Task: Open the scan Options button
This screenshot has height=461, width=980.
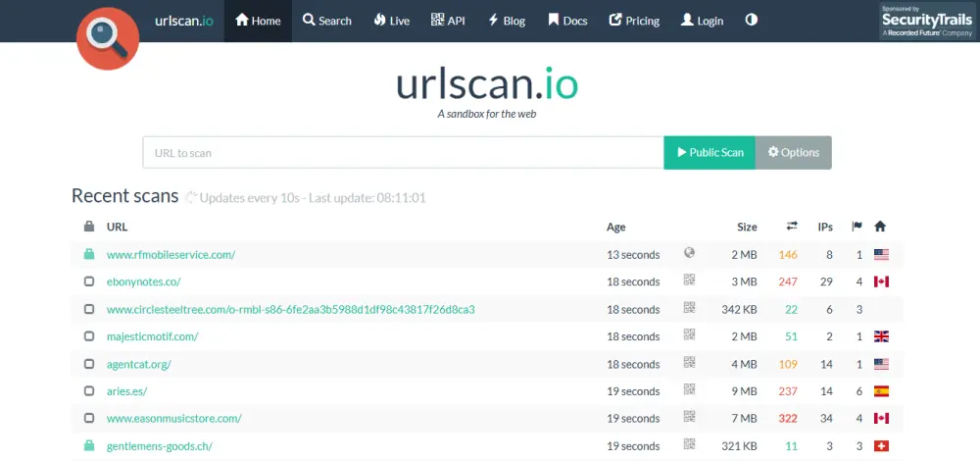Action: click(793, 153)
